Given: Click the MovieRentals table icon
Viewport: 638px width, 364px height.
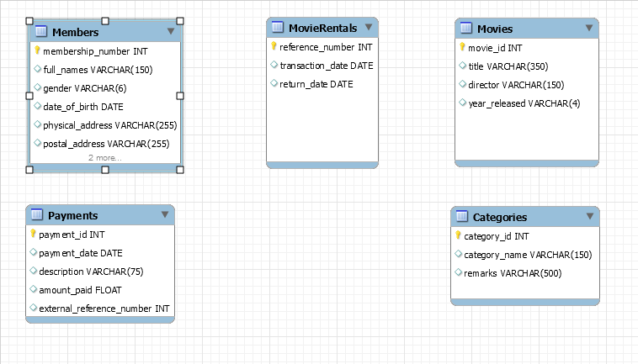Looking at the screenshot, I should pyautogui.click(x=278, y=28).
